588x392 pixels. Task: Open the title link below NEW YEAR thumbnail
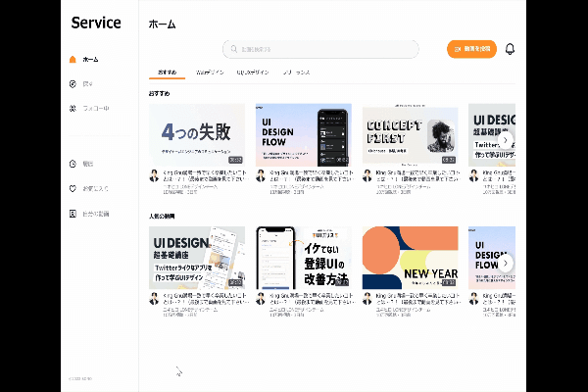tap(418, 299)
